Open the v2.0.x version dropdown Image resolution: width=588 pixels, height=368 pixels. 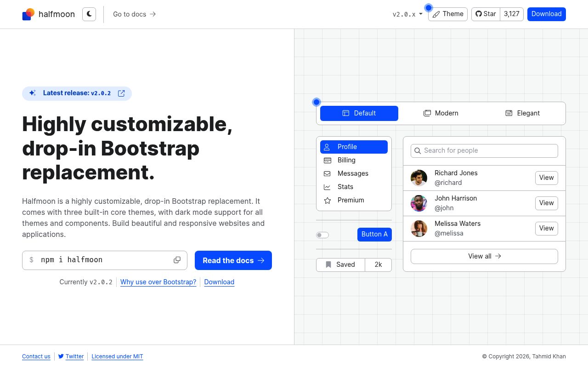coord(407,14)
